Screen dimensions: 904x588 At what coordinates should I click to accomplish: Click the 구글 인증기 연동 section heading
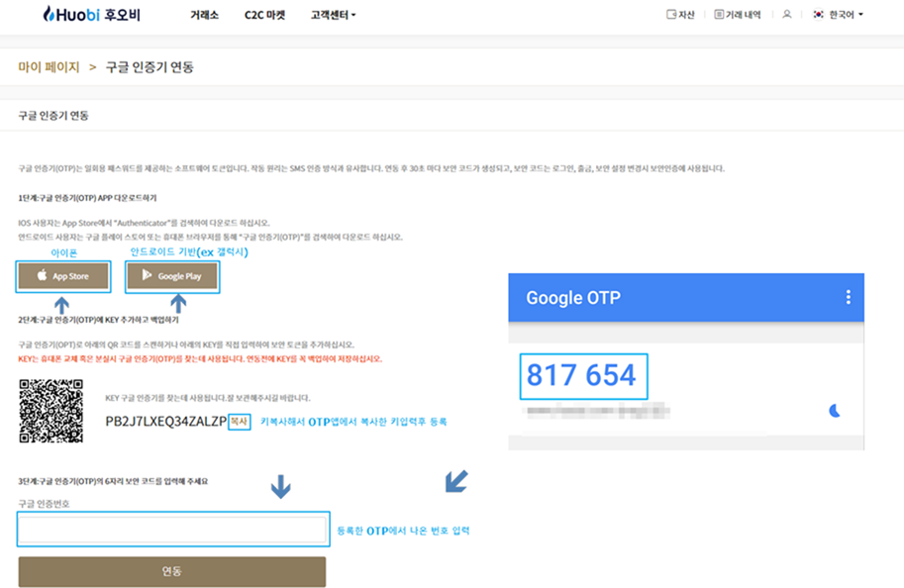click(x=53, y=115)
